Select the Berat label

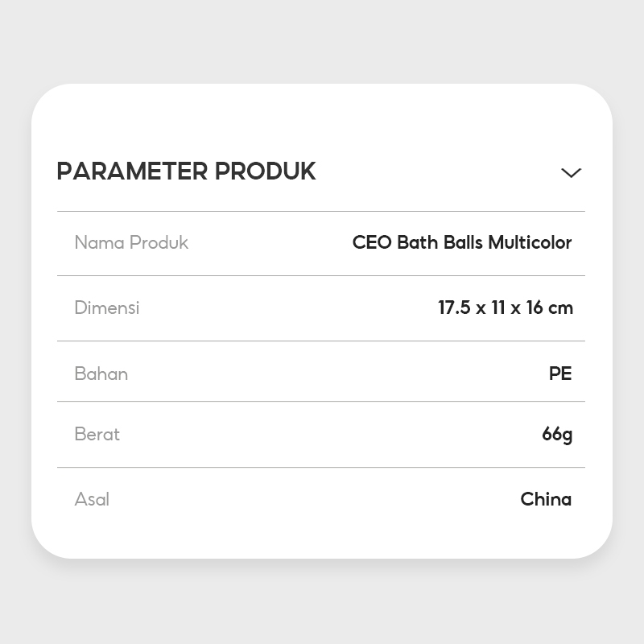97,434
